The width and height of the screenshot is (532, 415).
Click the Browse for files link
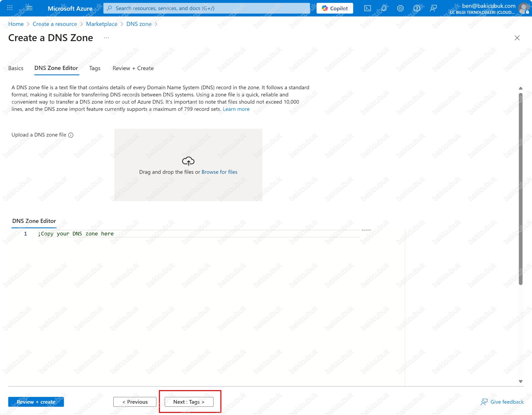point(219,172)
